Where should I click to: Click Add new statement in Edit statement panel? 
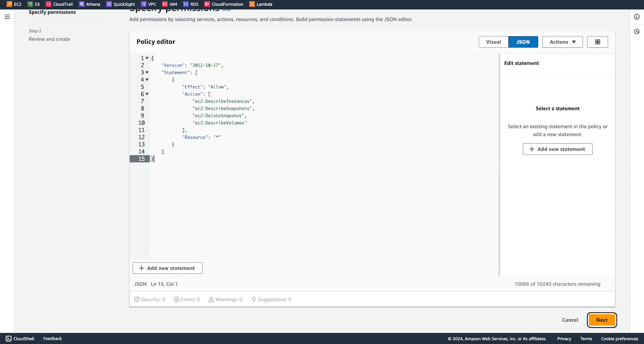[x=557, y=149]
